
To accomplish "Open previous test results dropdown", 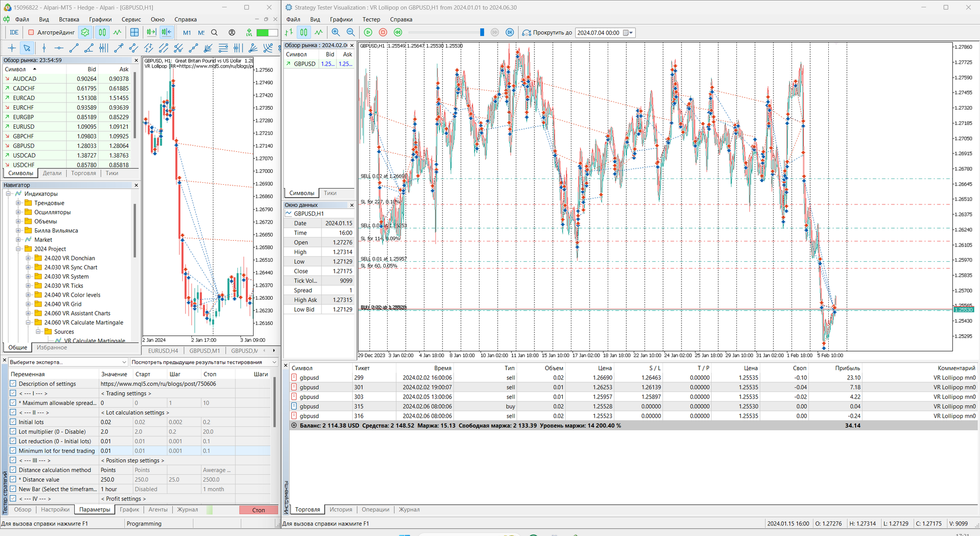I will (204, 362).
